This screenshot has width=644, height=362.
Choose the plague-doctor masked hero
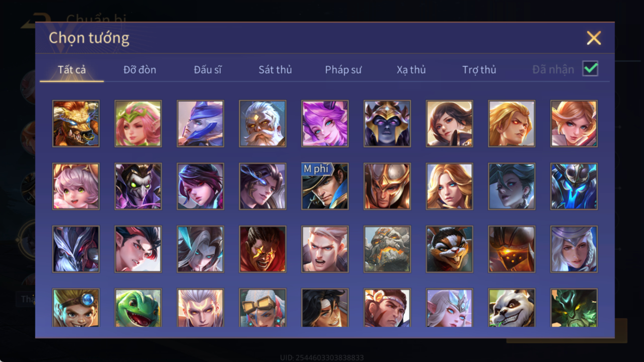point(138,186)
